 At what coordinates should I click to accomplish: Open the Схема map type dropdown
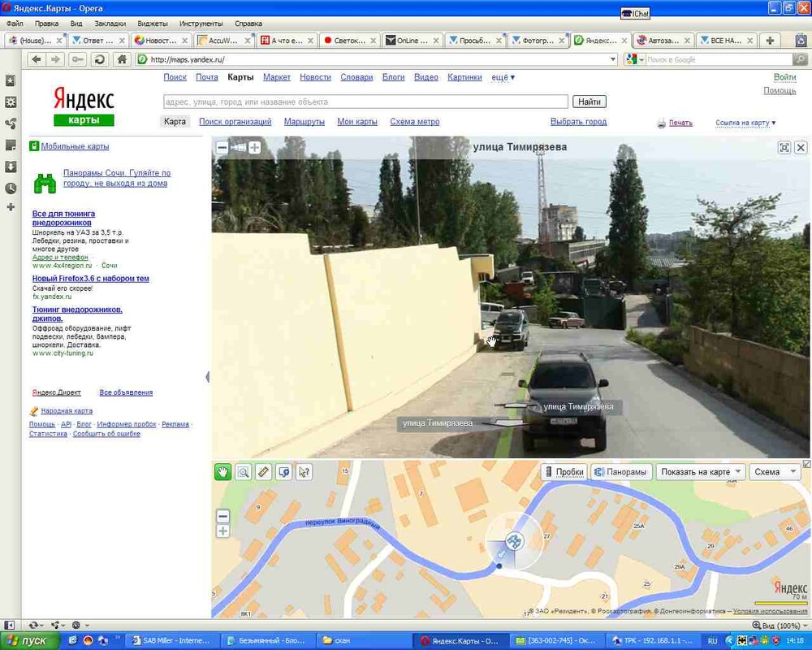[774, 472]
